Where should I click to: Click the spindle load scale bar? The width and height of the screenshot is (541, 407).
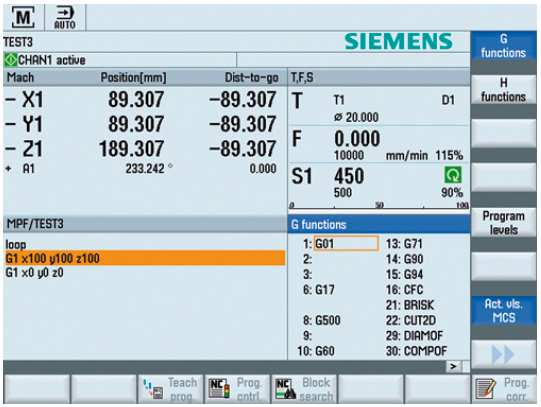pyautogui.click(x=378, y=207)
